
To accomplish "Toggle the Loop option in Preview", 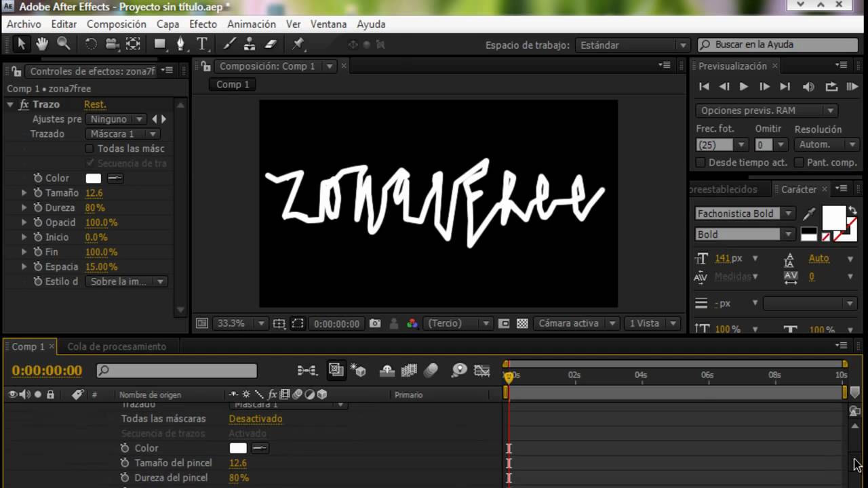I will point(831,87).
